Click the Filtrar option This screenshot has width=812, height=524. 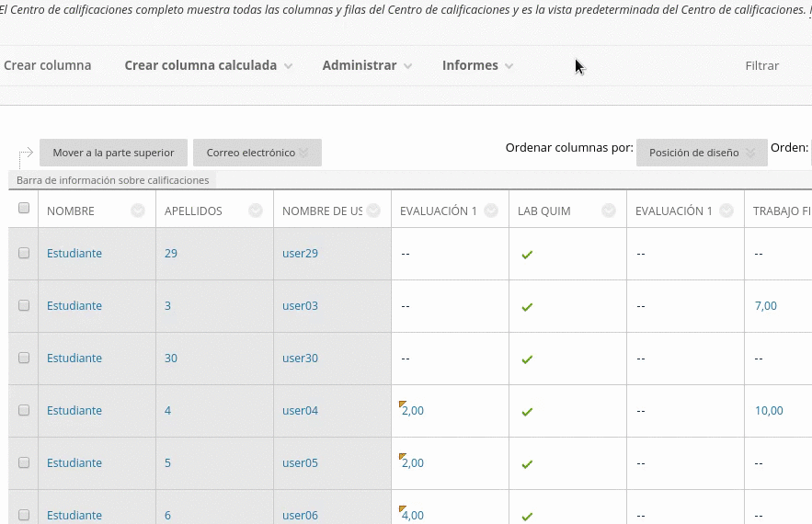[761, 66]
